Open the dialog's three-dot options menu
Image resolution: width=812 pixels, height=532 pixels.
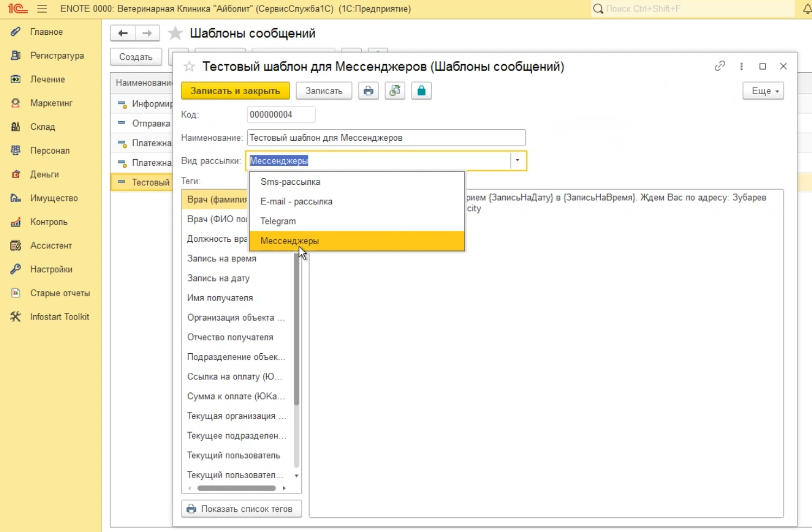741,66
